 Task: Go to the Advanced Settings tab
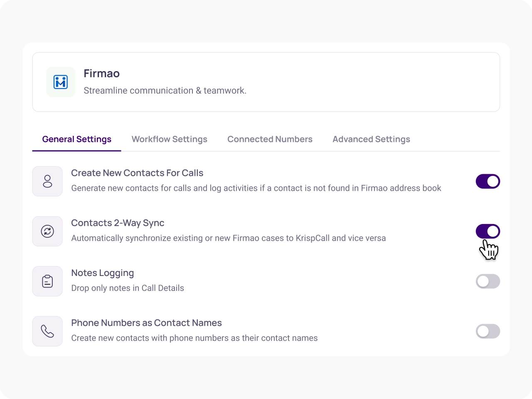pyautogui.click(x=371, y=139)
